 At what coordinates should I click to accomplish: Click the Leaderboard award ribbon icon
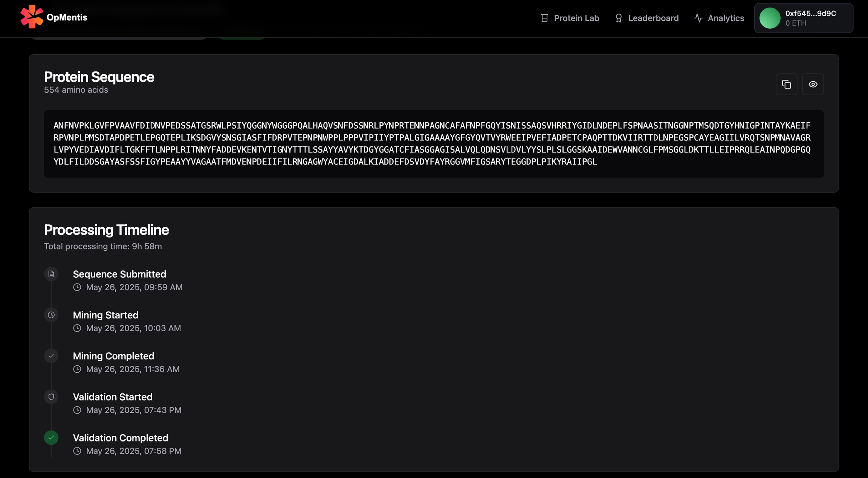618,18
